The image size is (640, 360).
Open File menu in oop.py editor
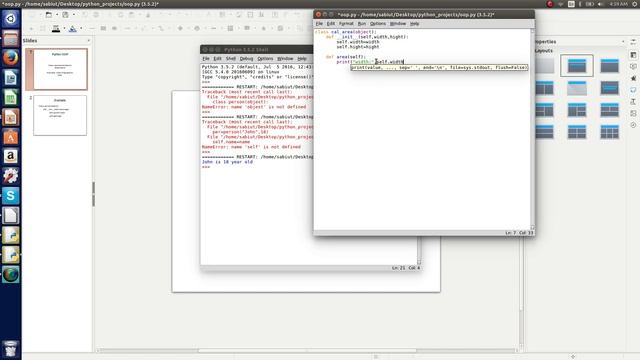point(319,24)
